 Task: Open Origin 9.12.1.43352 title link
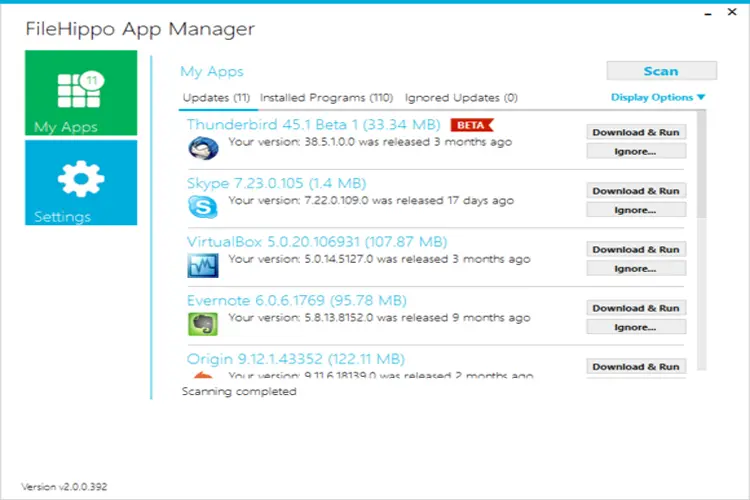pos(296,359)
